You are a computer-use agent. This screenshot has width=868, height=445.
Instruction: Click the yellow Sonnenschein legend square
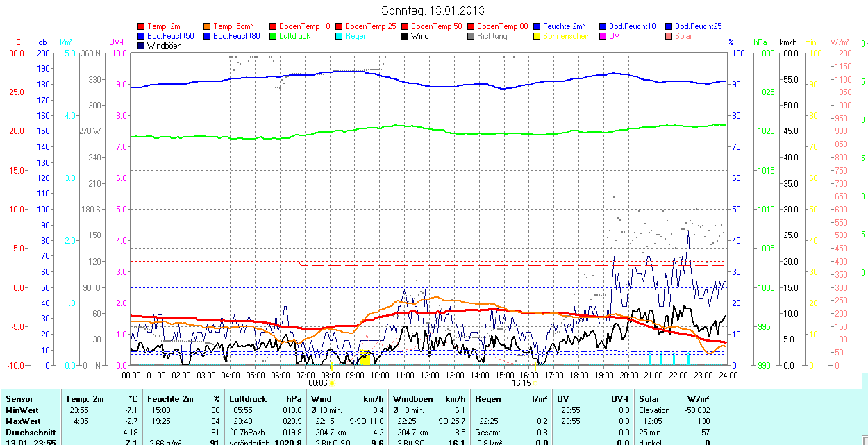pos(537,36)
